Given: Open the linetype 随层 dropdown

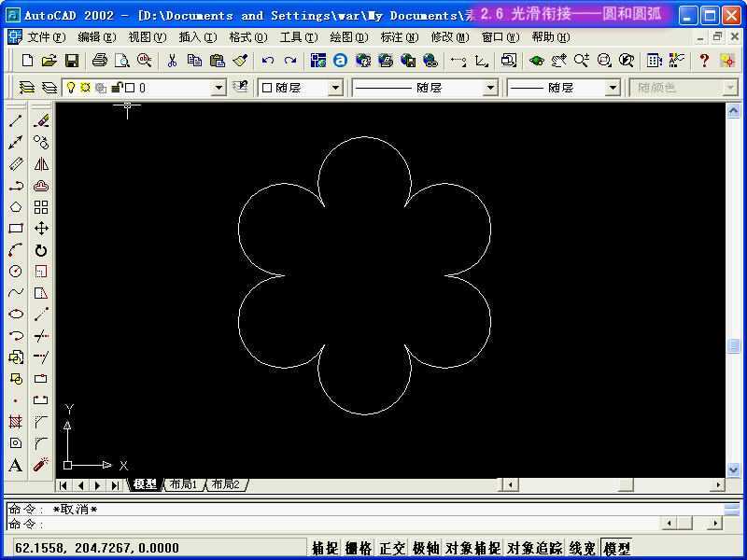Looking at the screenshot, I should pos(490,88).
